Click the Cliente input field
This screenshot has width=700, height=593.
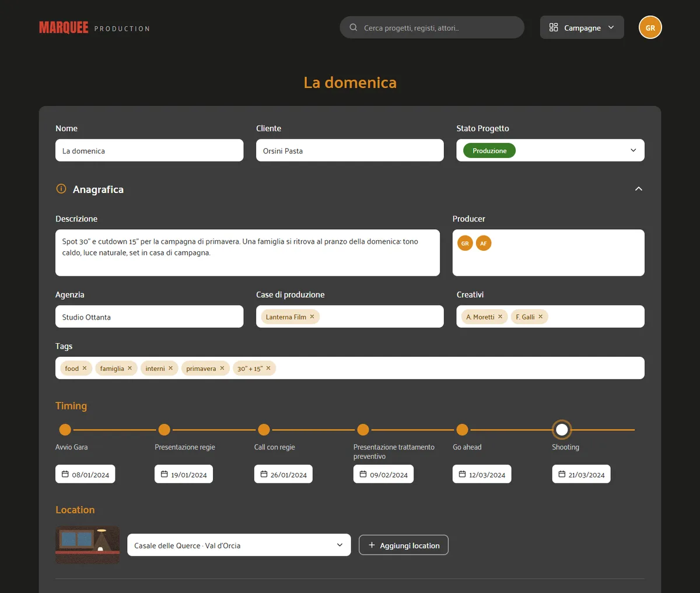[x=350, y=150]
